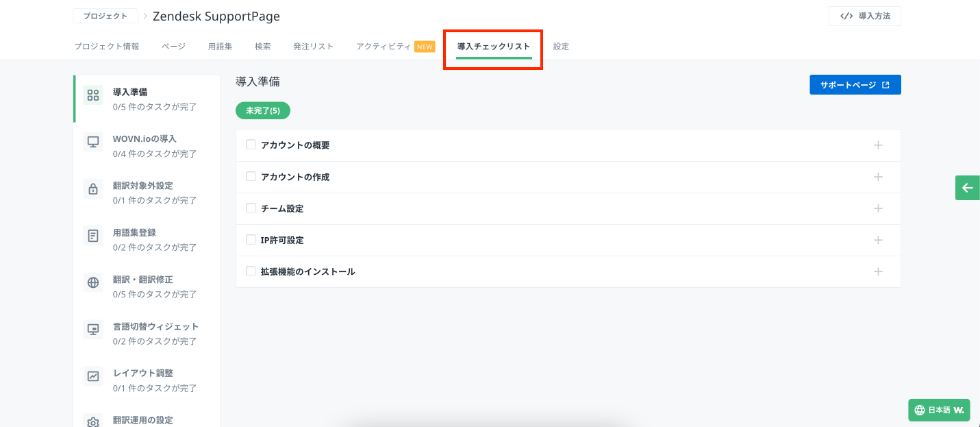The image size is (980, 427).
Task: Go back via プロジェクト breadcrumb
Action: pyautogui.click(x=105, y=16)
